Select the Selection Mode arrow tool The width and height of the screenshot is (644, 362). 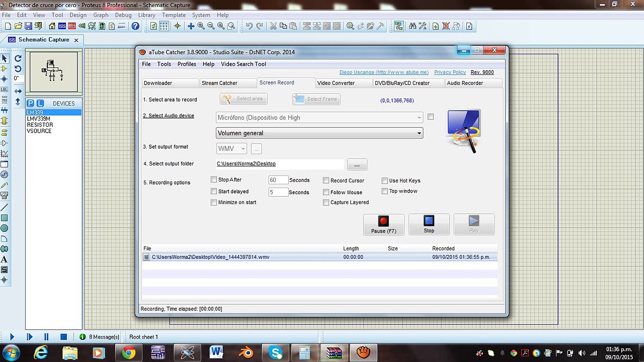(x=5, y=59)
